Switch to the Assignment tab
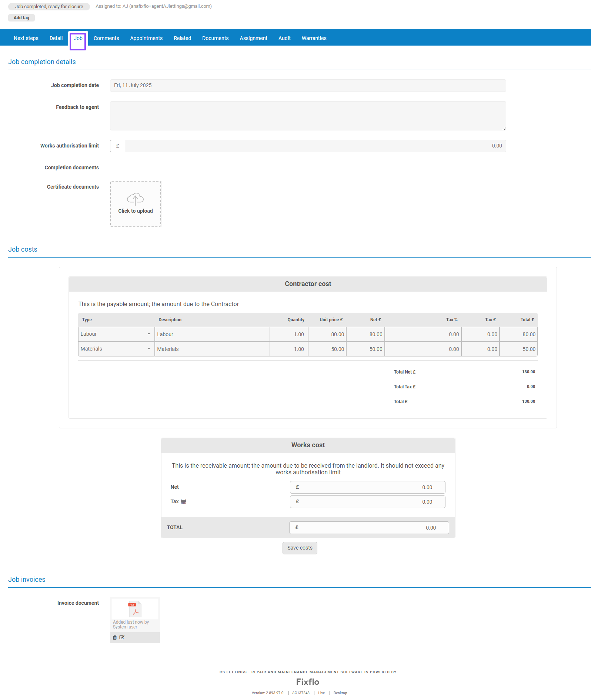Viewport: 591px width, 700px height. (254, 38)
